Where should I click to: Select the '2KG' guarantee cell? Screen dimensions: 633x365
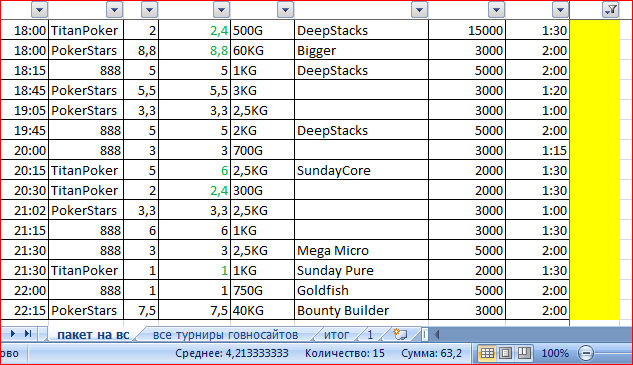(262, 130)
